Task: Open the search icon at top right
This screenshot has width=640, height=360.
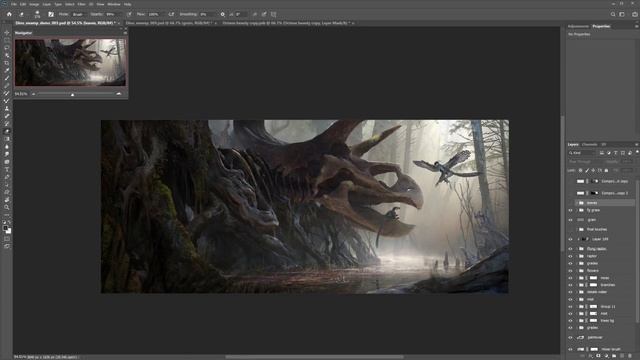Action: pyautogui.click(x=613, y=14)
